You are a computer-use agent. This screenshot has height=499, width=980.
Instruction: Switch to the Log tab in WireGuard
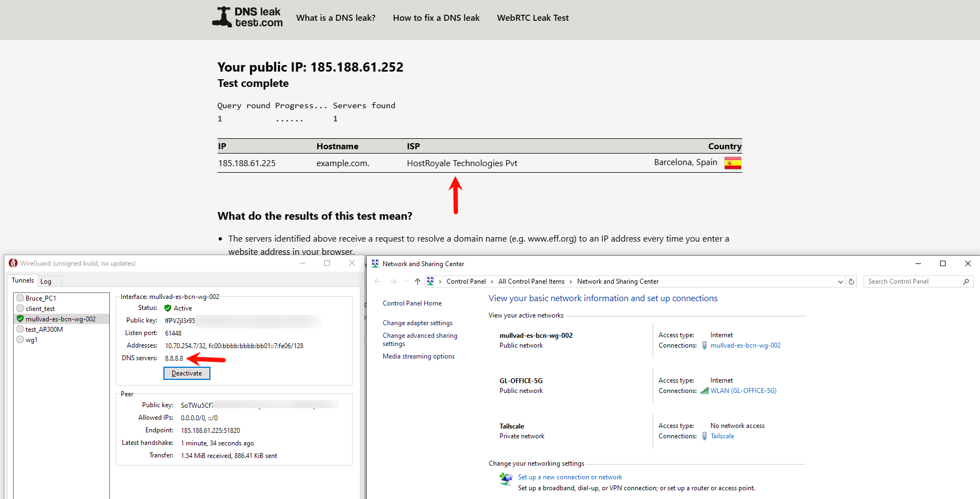[x=46, y=281]
